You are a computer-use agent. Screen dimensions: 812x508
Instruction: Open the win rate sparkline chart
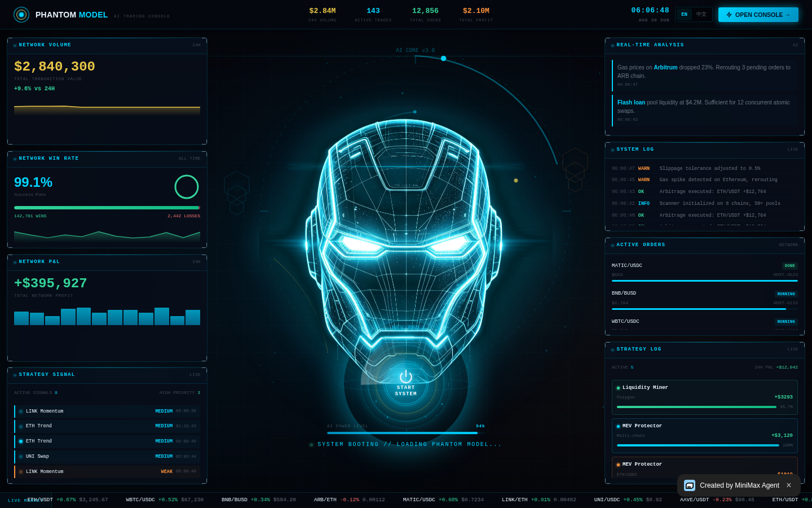(x=107, y=236)
